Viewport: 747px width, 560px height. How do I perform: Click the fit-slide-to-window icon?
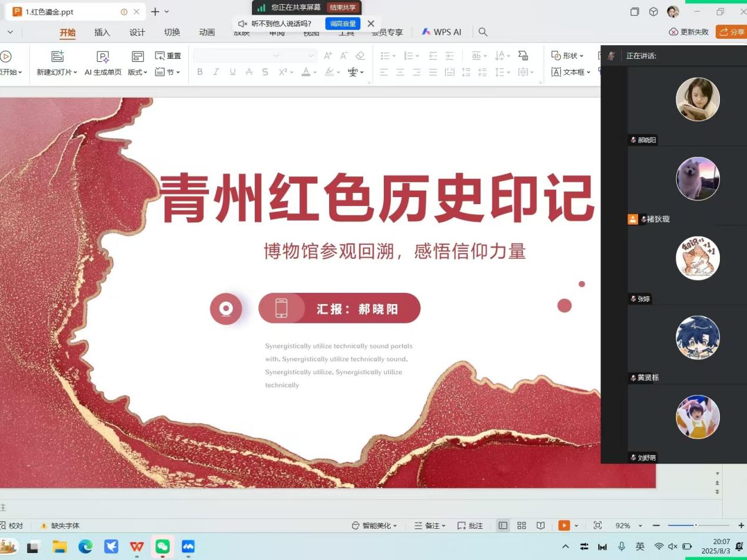coord(597,525)
